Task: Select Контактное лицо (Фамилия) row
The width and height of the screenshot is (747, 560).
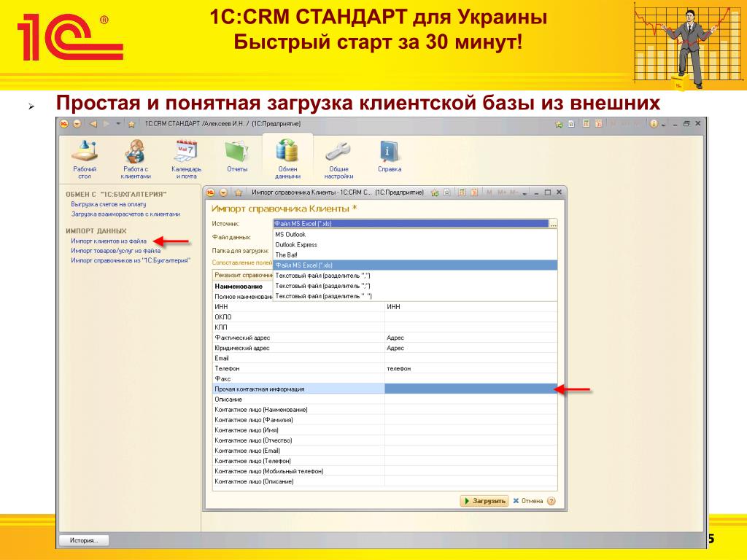Action: (384, 420)
